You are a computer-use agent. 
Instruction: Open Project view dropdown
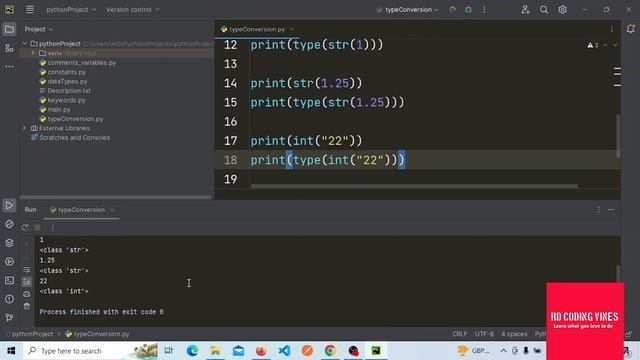point(38,29)
